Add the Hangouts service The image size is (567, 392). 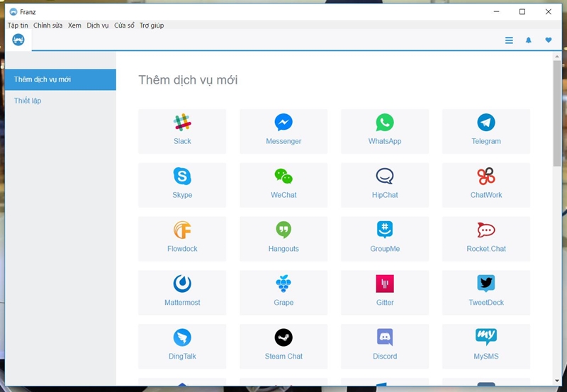pos(283,239)
